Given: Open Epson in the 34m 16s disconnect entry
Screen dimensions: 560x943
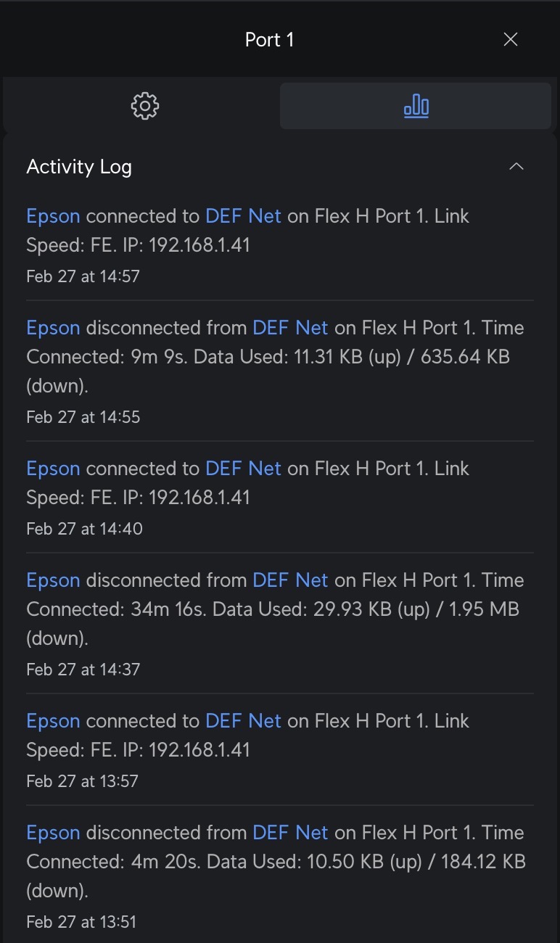Looking at the screenshot, I should tap(53, 580).
